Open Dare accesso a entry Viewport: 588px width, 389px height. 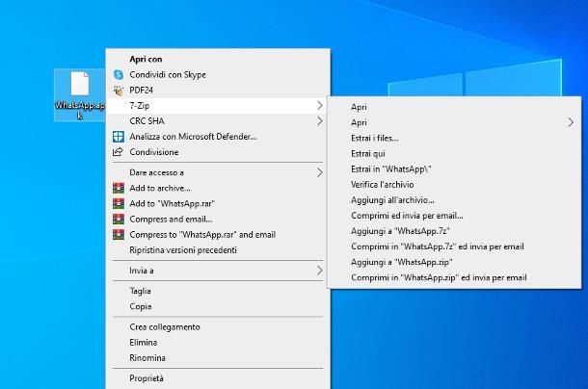click(218, 172)
